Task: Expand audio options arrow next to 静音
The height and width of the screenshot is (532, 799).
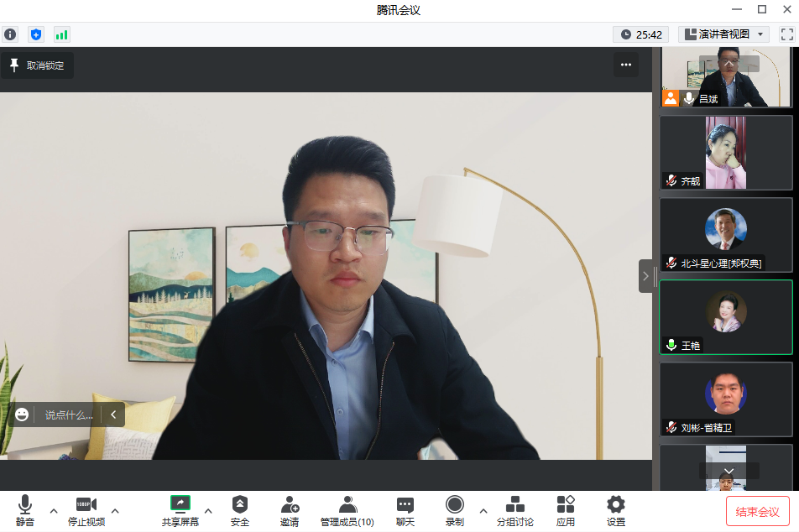Action: click(x=54, y=510)
